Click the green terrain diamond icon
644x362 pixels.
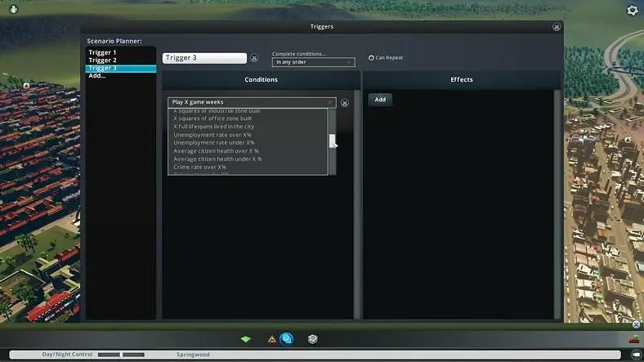tap(246, 339)
